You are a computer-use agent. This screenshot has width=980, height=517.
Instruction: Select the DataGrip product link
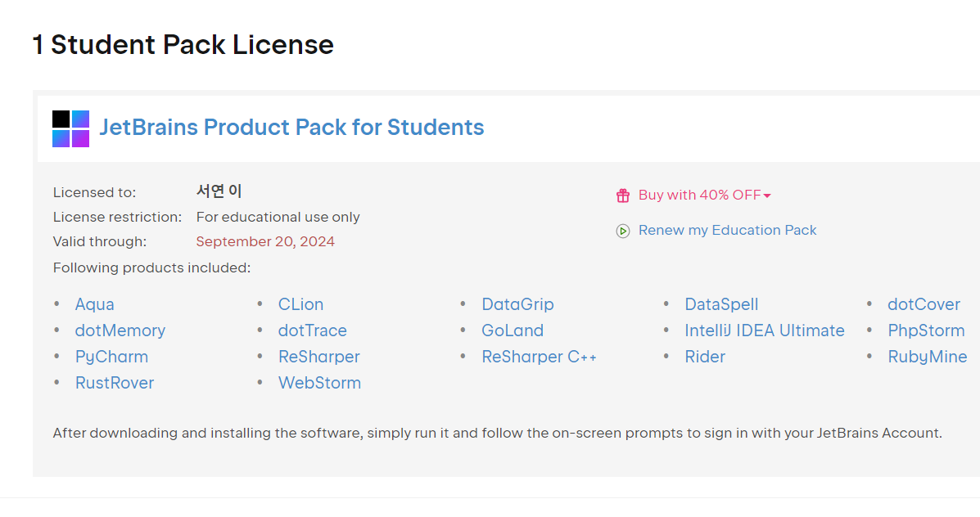click(x=517, y=304)
